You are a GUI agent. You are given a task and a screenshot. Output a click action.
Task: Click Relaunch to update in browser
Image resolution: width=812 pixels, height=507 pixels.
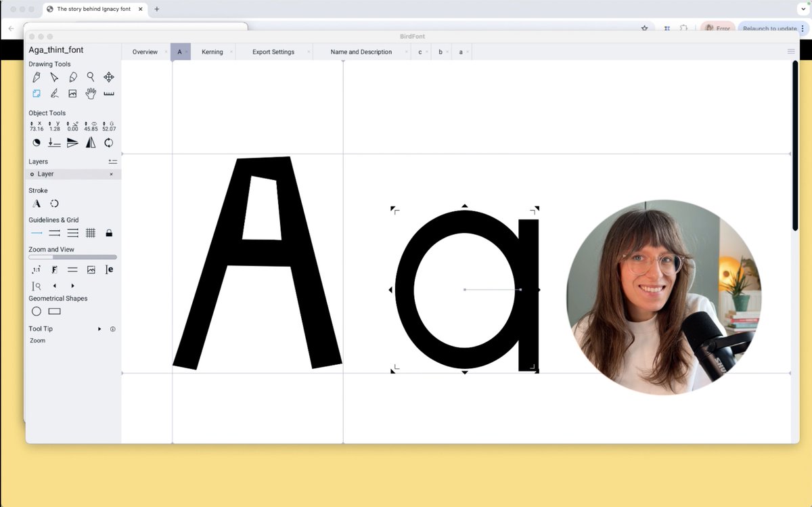click(x=769, y=28)
